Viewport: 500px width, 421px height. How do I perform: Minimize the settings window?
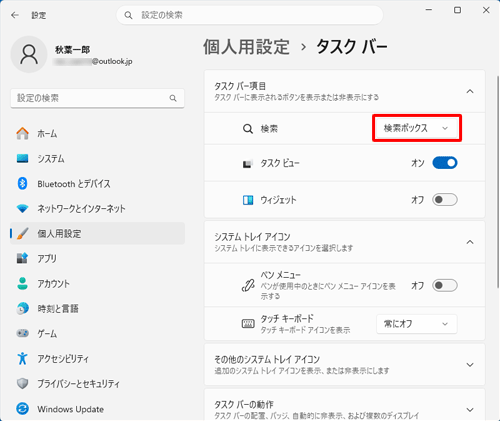pos(429,10)
